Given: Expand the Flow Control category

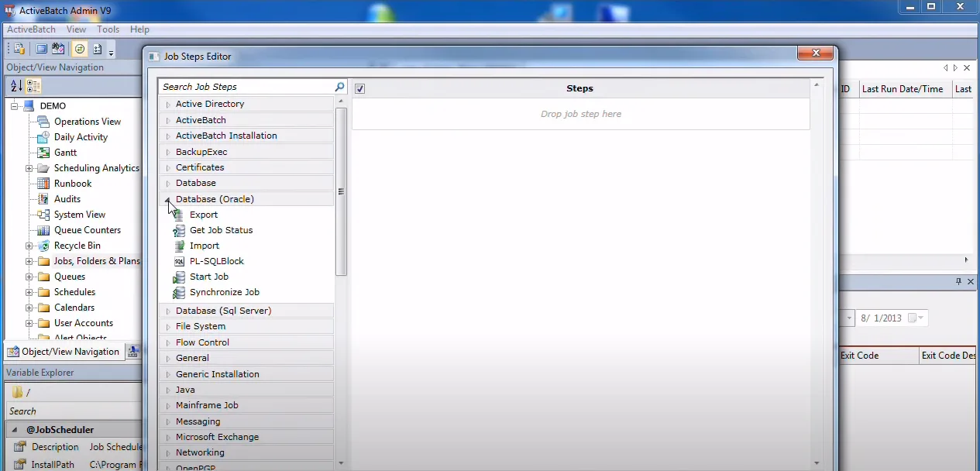Looking at the screenshot, I should 168,343.
